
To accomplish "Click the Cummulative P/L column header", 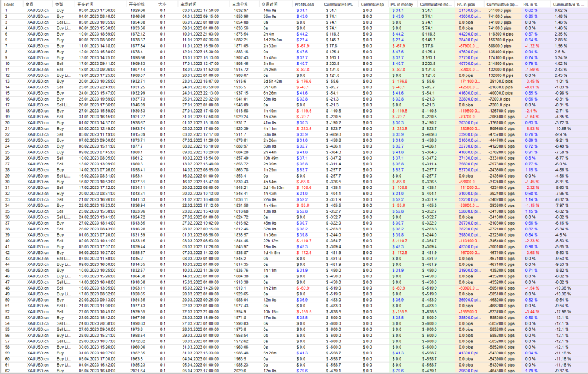I will 334,3.
